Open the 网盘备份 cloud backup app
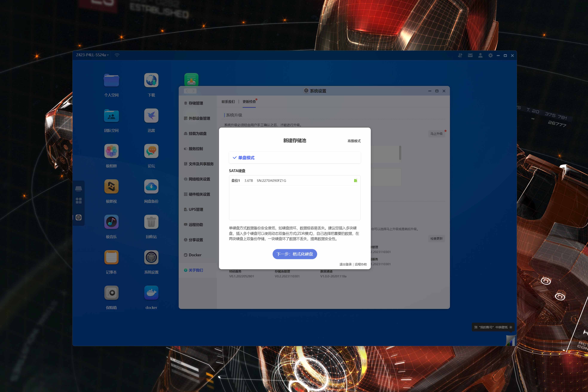 click(x=151, y=186)
